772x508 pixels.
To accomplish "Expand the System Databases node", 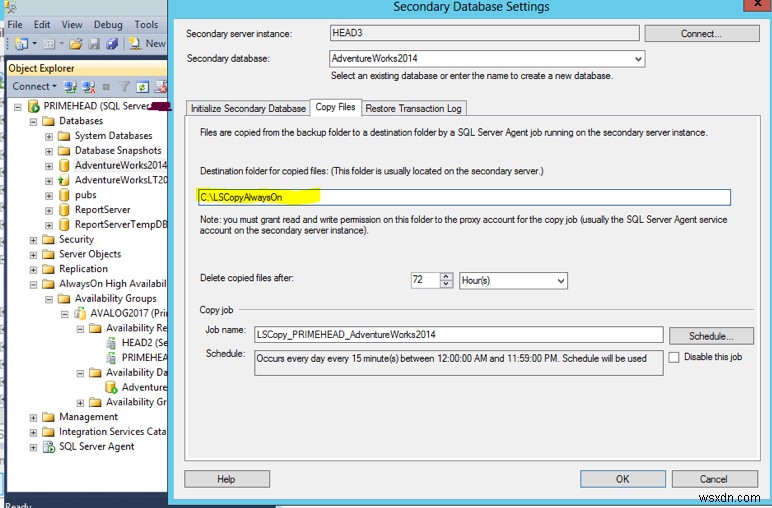I will pos(49,136).
